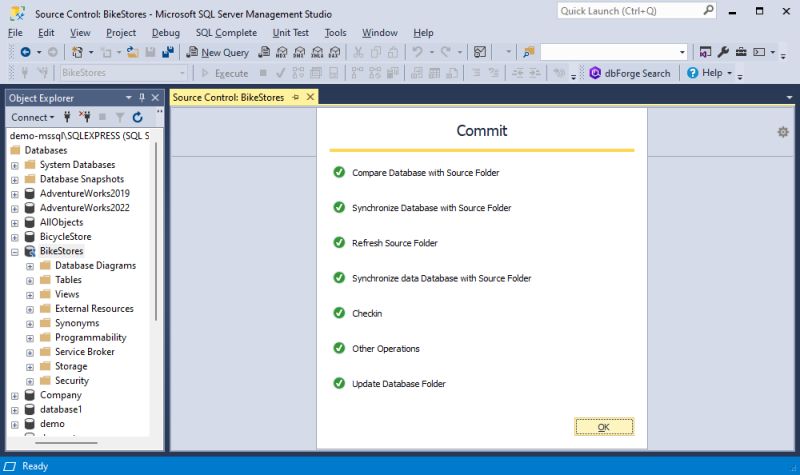
Task: Click the Properties wrench icon
Action: [723, 52]
